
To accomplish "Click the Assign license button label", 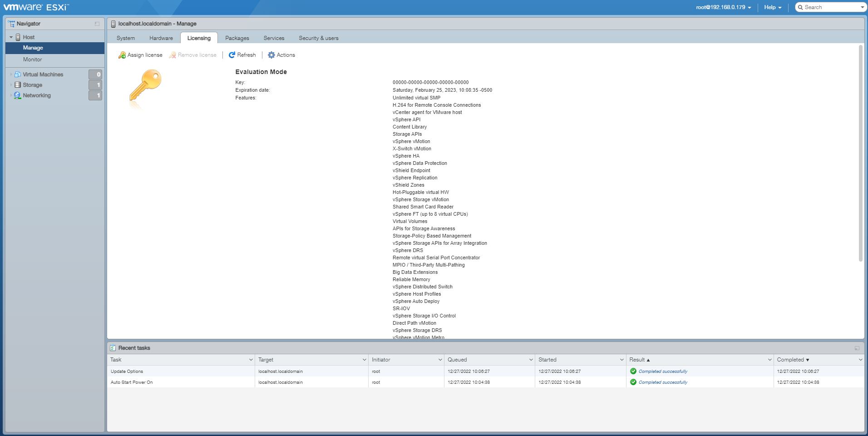I will [145, 55].
